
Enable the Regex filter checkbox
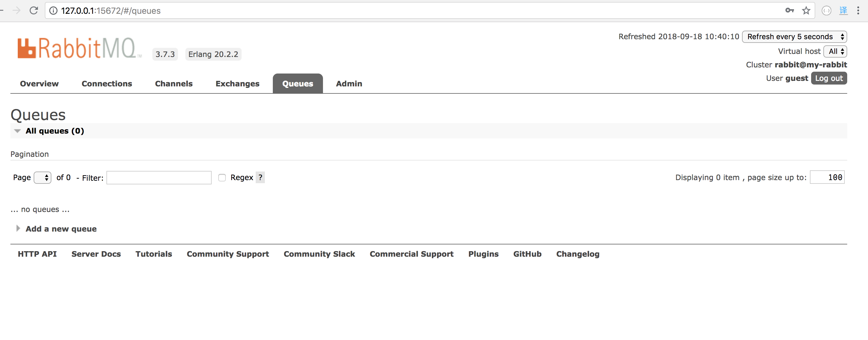pos(222,178)
